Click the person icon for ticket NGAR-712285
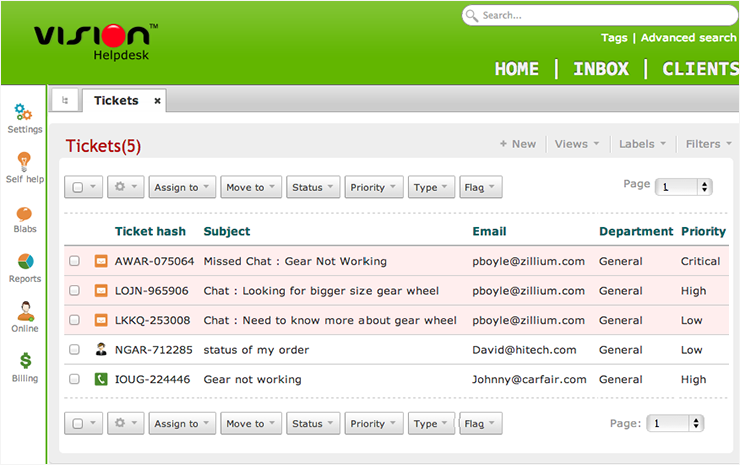740x465 pixels. pyautogui.click(x=101, y=349)
